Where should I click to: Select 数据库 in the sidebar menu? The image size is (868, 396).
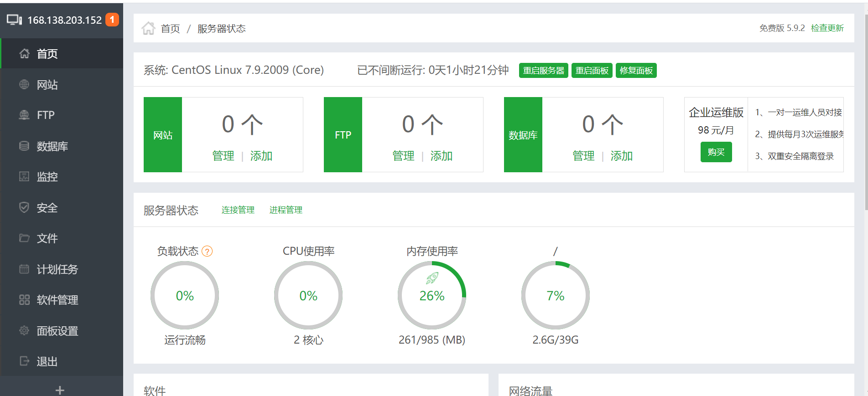point(62,146)
